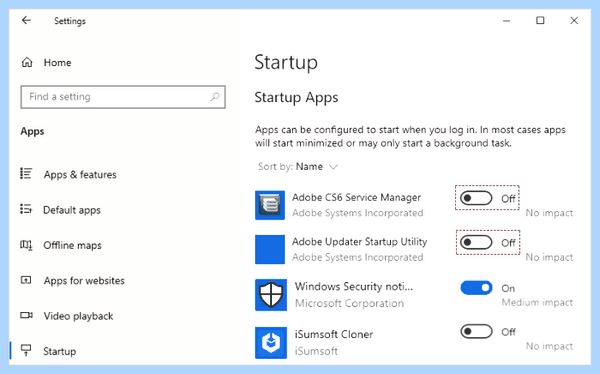Click the Apps for websites icon

[26, 280]
